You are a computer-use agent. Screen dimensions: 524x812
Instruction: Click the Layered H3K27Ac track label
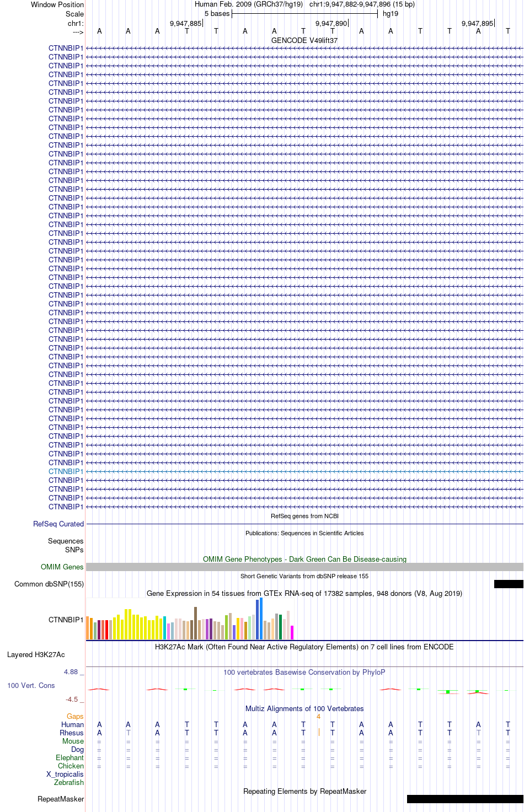pos(36,654)
